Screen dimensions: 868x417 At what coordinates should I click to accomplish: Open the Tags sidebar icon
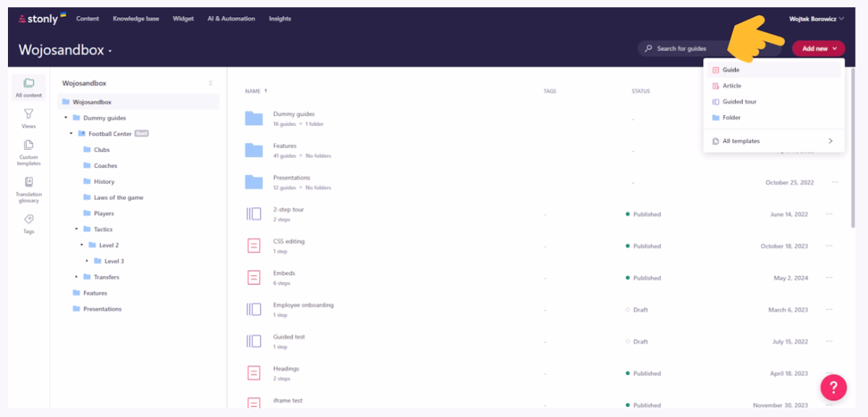pos(29,219)
